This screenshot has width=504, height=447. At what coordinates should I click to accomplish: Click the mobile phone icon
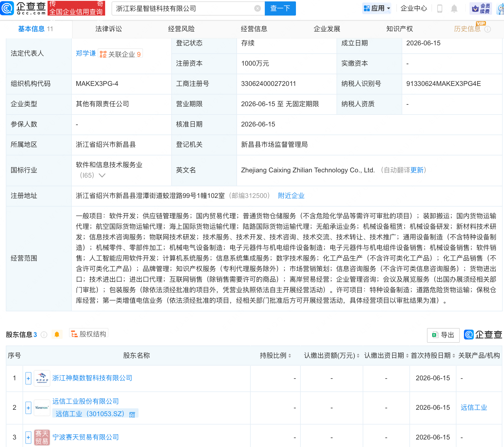(x=440, y=9)
